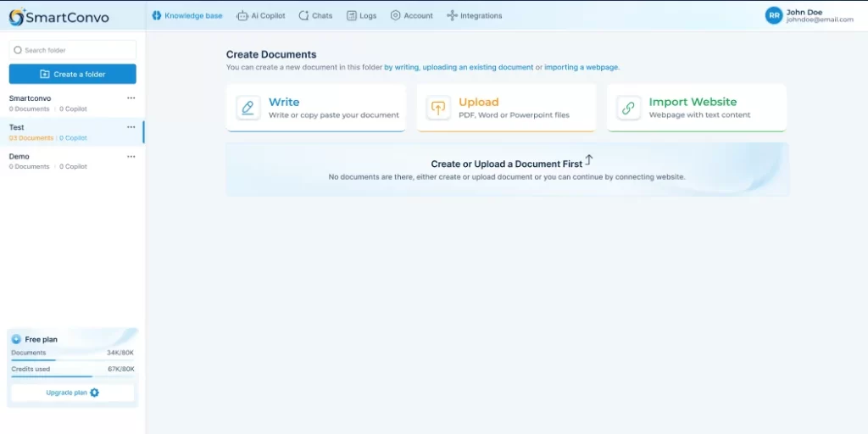This screenshot has width=868, height=434.
Task: Click the Chats bubble icon
Action: (303, 15)
